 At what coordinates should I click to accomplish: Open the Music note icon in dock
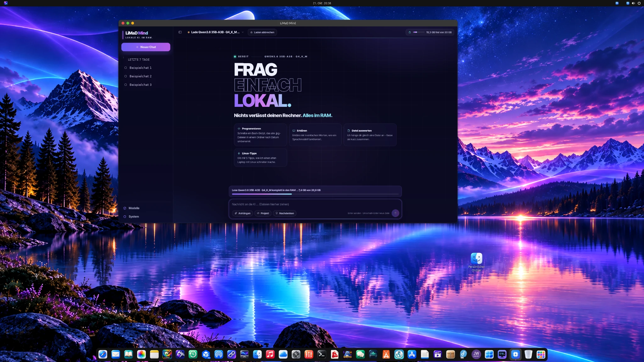pyautogui.click(x=270, y=354)
